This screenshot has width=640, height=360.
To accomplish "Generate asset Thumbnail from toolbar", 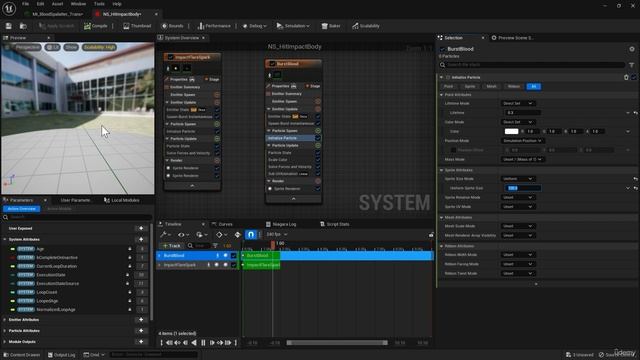I will (x=137, y=26).
